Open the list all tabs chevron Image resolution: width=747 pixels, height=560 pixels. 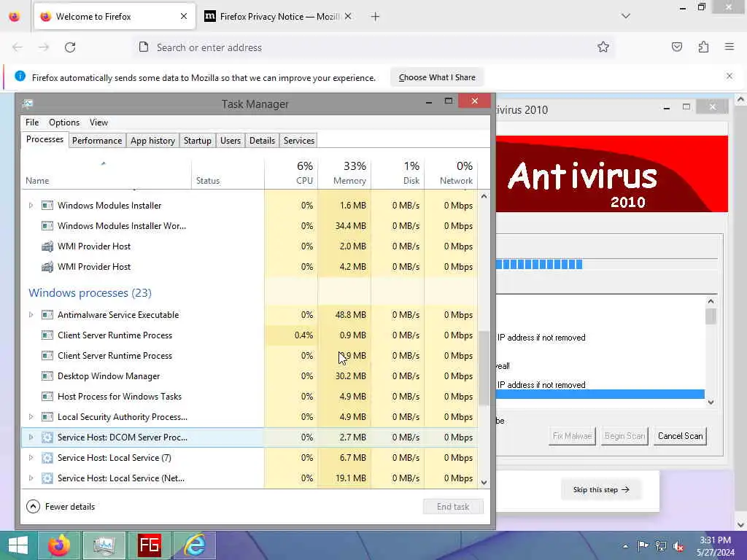[626, 16]
